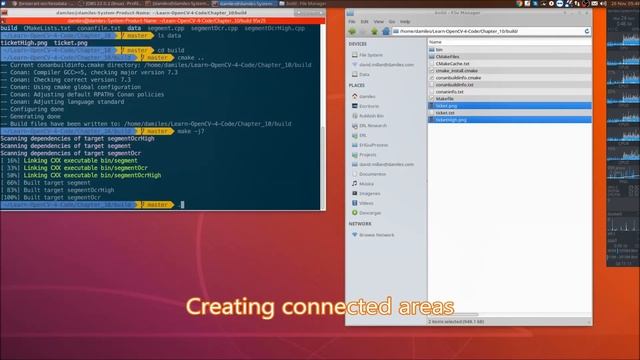The image size is (640, 360).
Task: Open Projects bookmark in Places
Action: point(368,155)
